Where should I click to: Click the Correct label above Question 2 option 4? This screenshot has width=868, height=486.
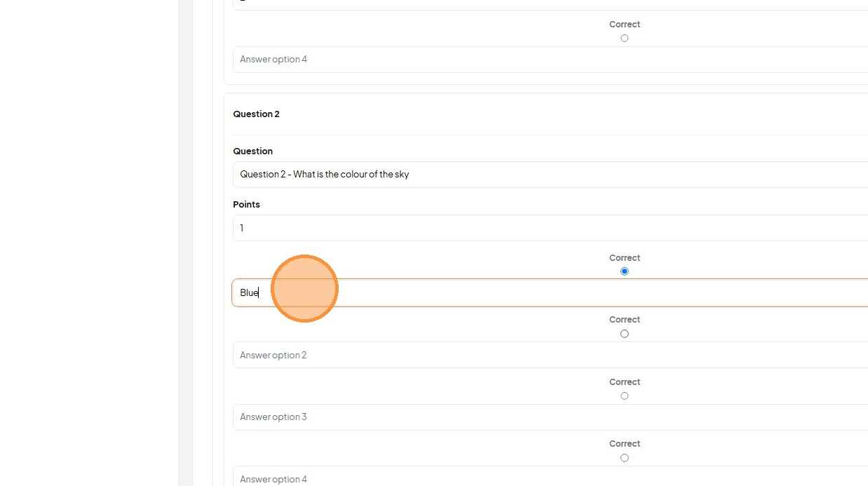624,444
